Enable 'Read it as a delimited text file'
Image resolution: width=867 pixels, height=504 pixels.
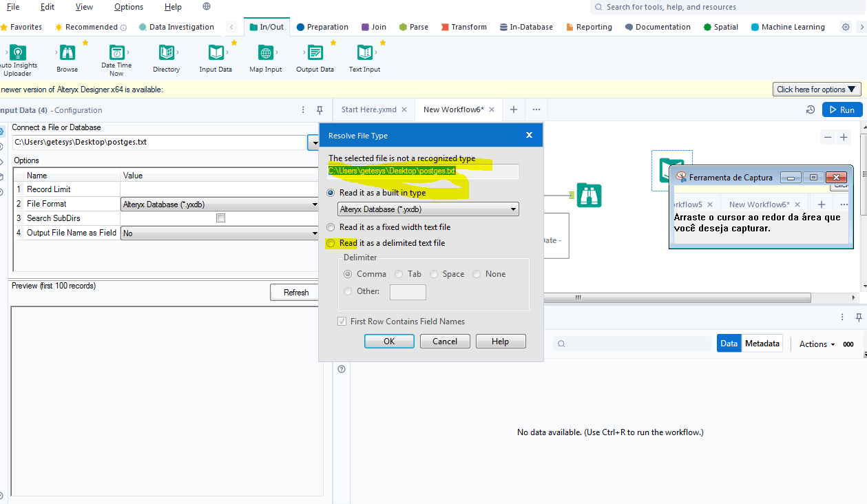pos(331,242)
